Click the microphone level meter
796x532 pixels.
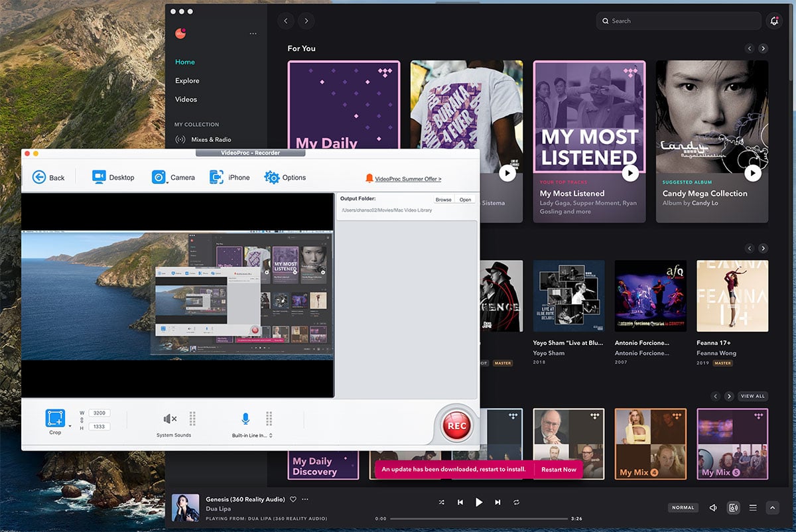pyautogui.click(x=269, y=419)
